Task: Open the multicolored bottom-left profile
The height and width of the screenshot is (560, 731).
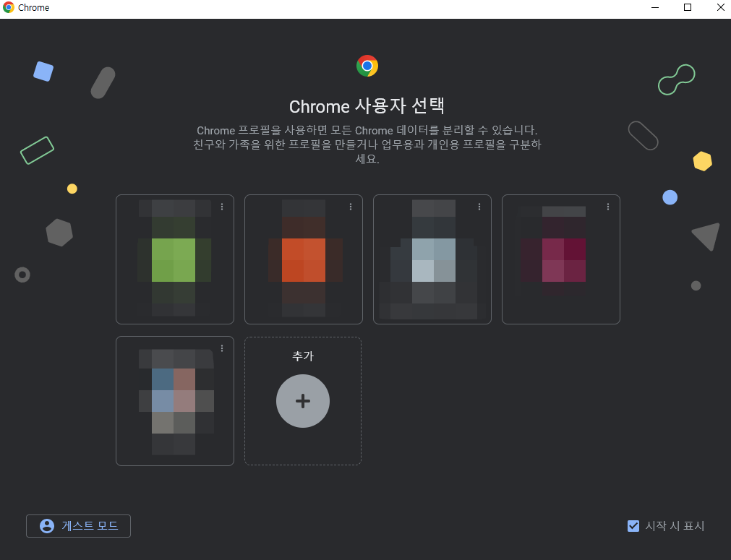Action: click(x=174, y=401)
